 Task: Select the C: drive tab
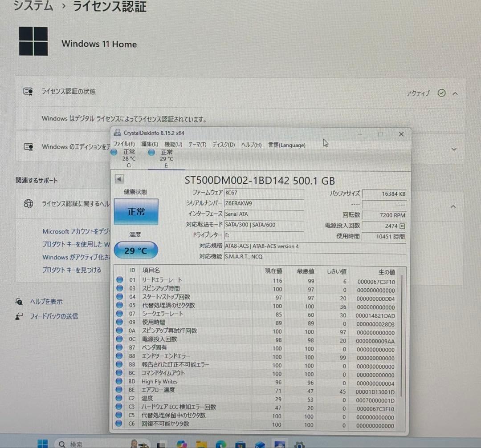129,158
